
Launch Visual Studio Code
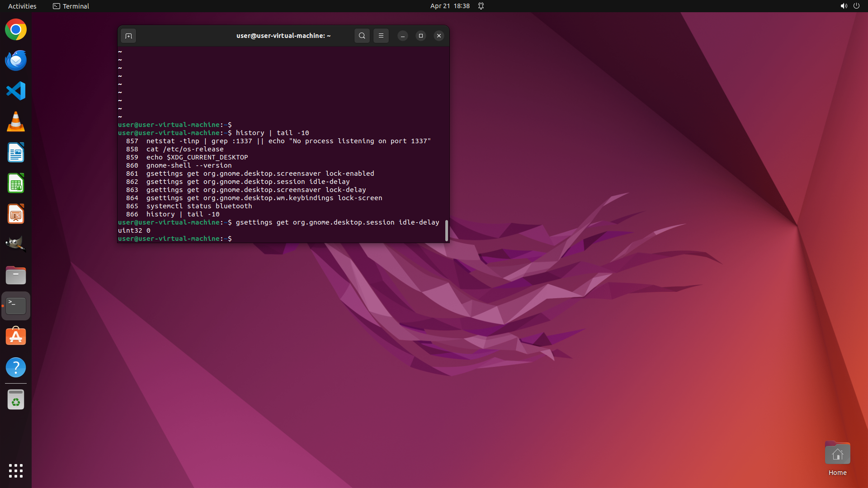point(16,91)
